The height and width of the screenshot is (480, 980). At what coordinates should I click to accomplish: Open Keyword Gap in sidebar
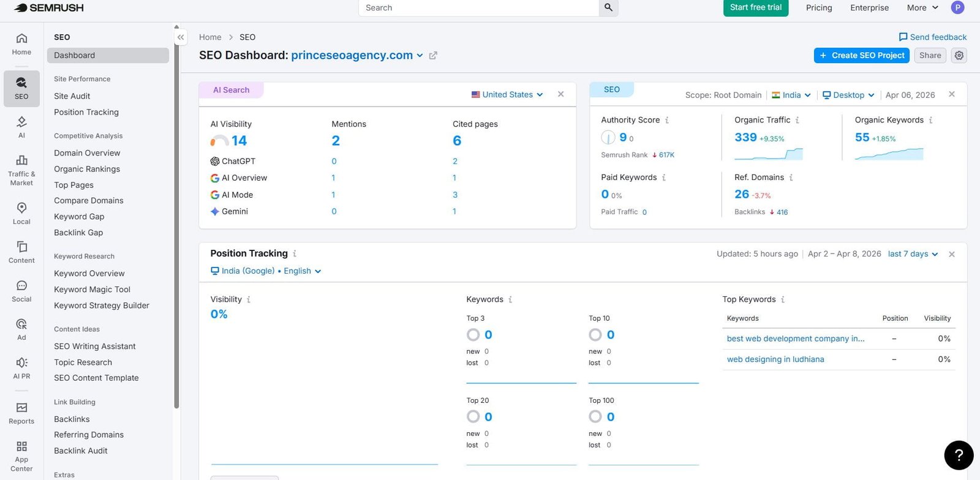(x=79, y=217)
